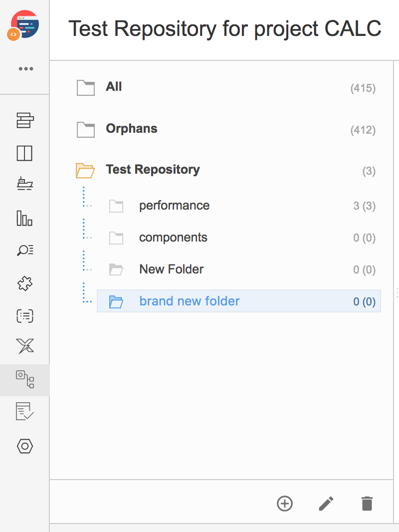Open the project settings hexagon icon
This screenshot has height=532, width=399.
[x=25, y=446]
